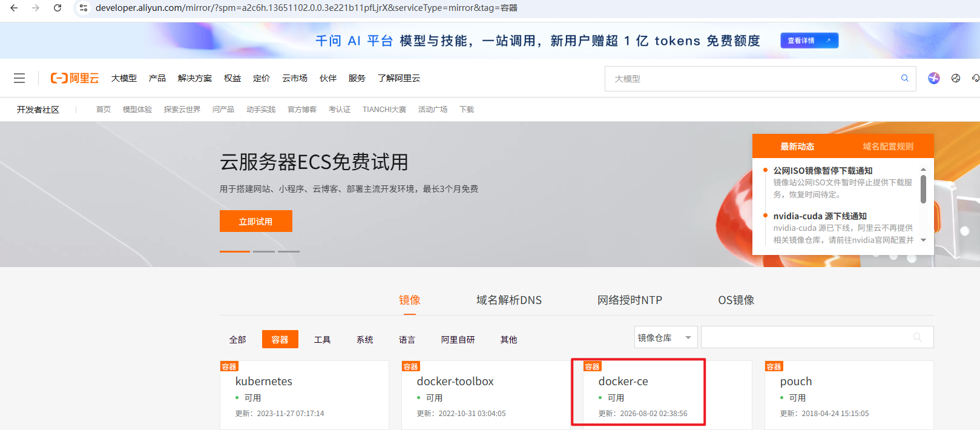Select the 网络授时NTP tab
This screenshot has height=430, width=980.
click(x=630, y=300)
